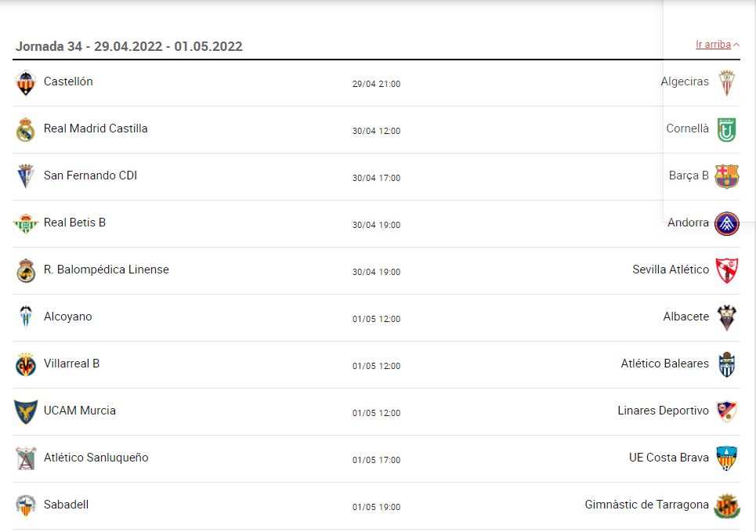
Task: Click the Castellón club crest
Action: pyautogui.click(x=26, y=83)
